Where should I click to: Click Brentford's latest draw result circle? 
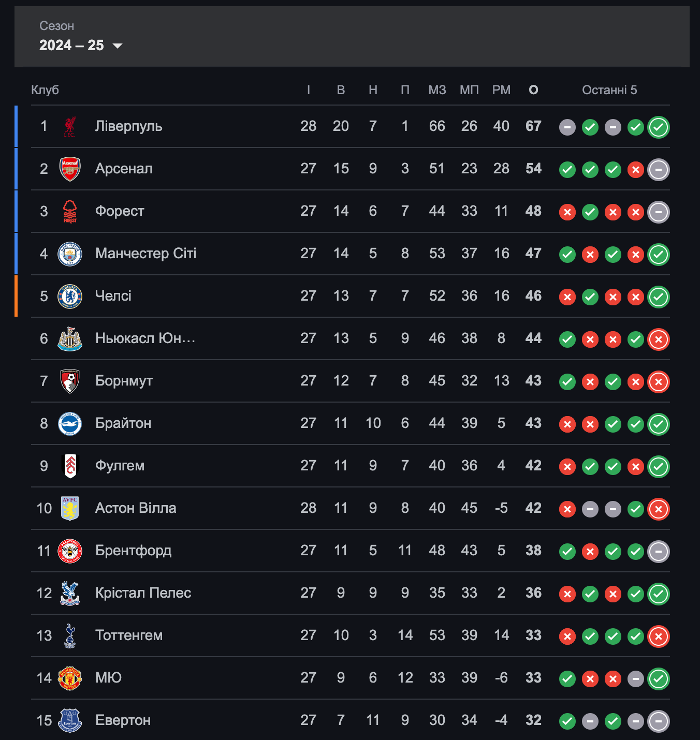coord(659,552)
